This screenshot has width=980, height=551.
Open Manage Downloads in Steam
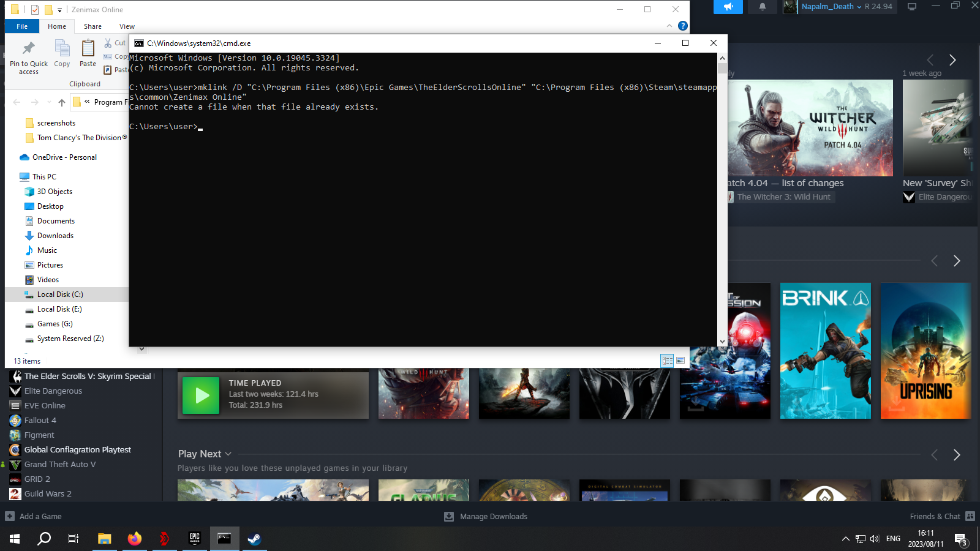(486, 516)
